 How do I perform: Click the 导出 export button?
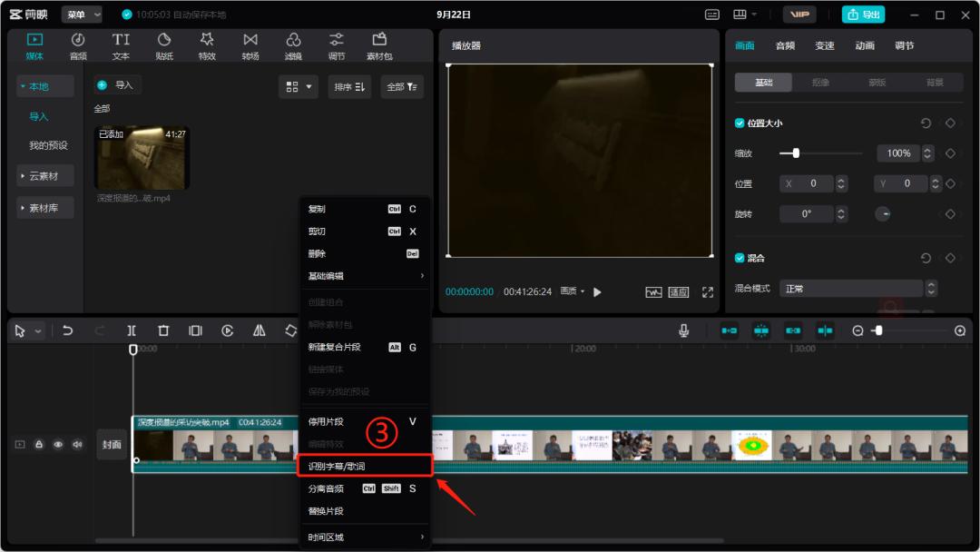[863, 14]
